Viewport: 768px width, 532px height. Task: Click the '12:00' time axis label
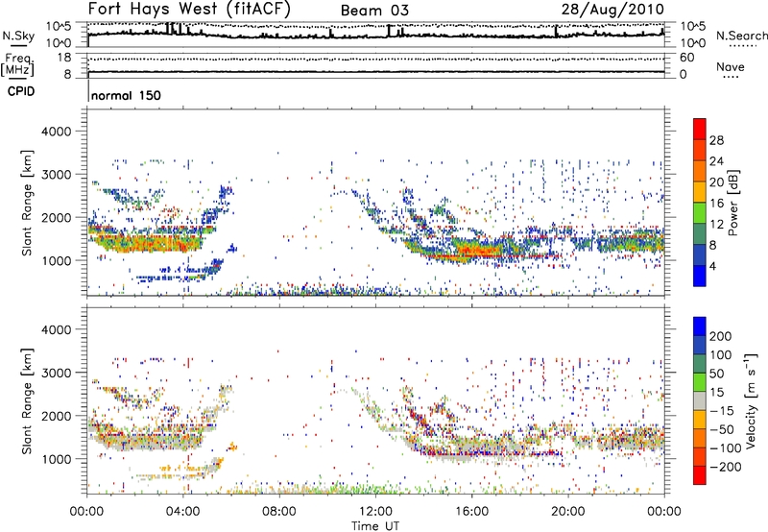375,512
